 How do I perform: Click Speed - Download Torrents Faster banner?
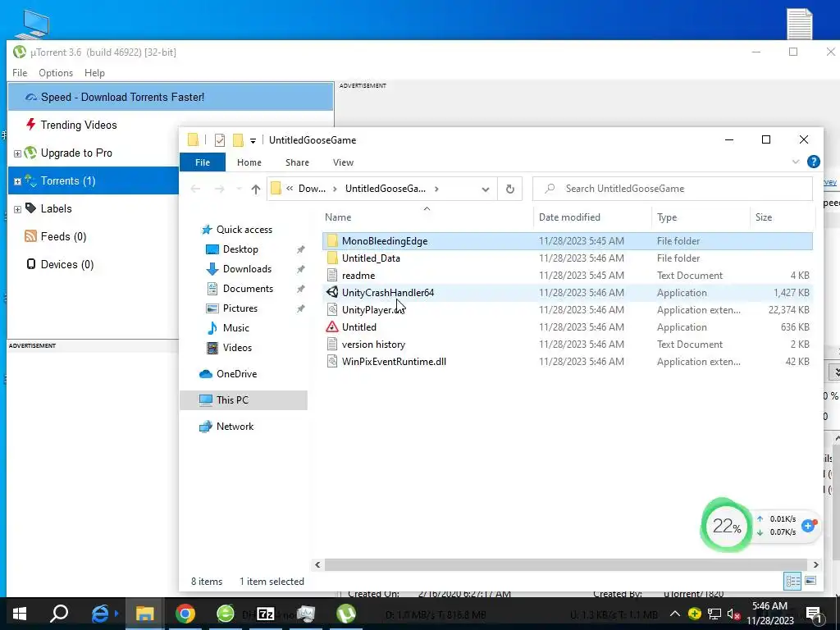point(171,97)
